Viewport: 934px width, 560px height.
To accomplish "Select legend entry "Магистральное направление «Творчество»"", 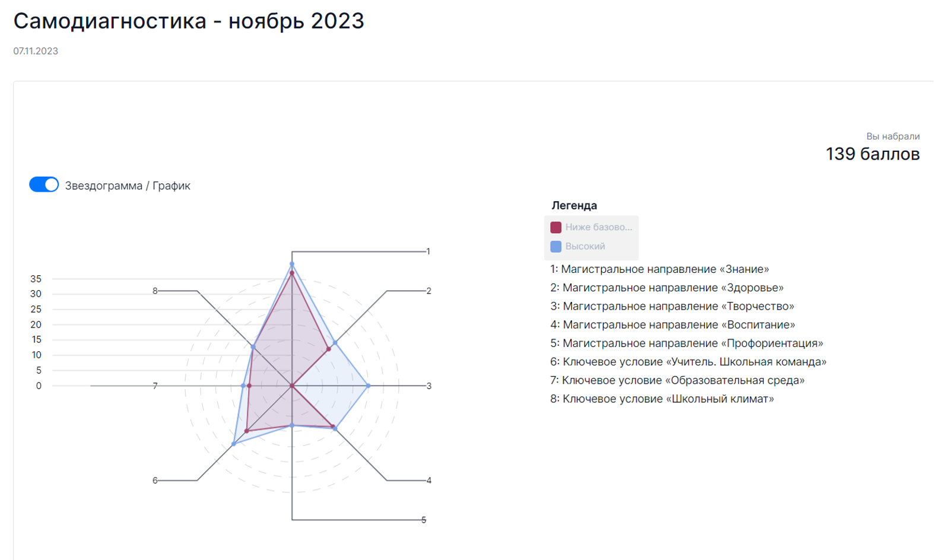I will tap(672, 306).
